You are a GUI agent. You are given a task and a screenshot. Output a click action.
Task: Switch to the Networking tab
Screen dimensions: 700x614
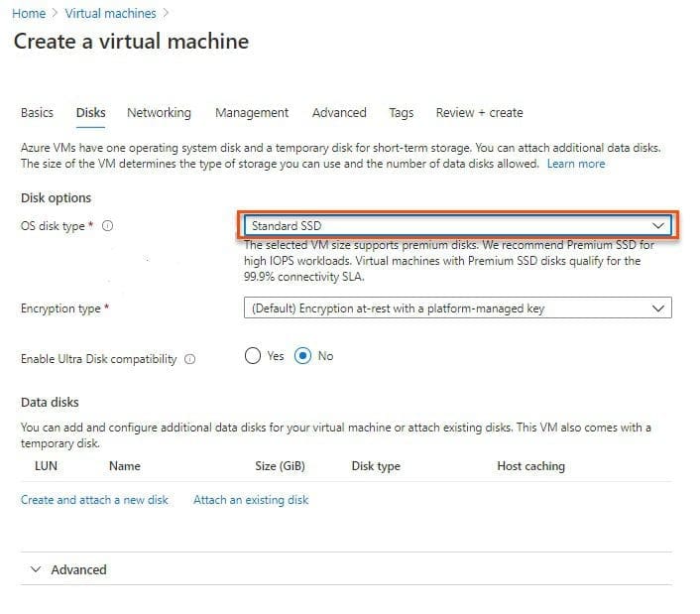click(x=159, y=113)
